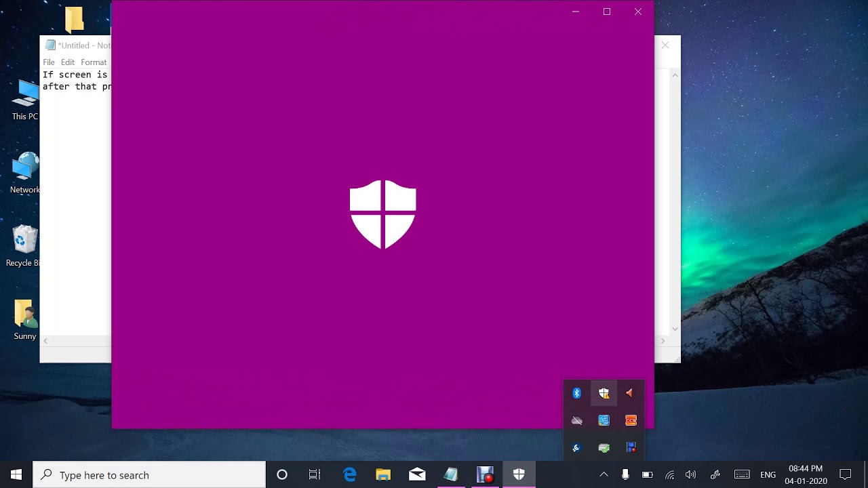Click the Recycle Bin desktop icon
This screenshot has height=488, width=868.
pyautogui.click(x=24, y=246)
